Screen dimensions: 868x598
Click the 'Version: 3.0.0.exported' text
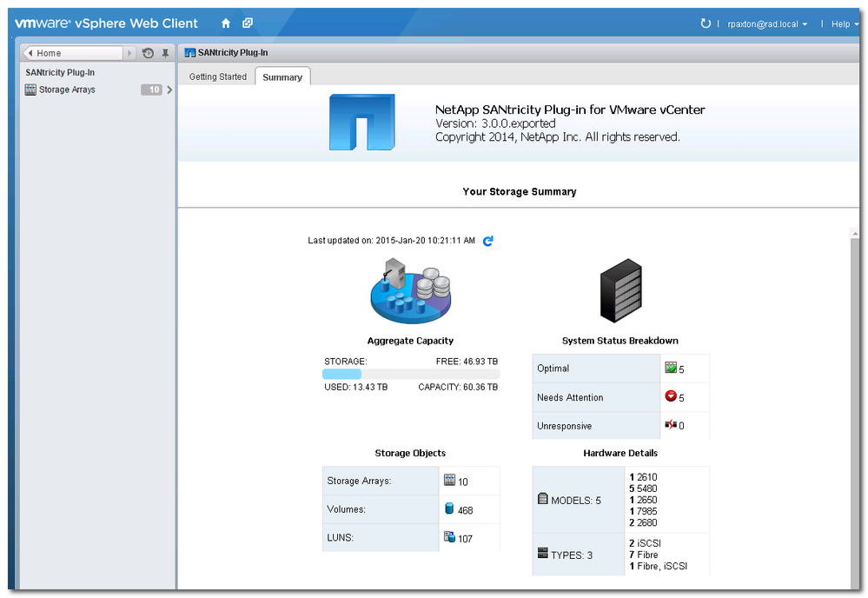[x=495, y=123]
